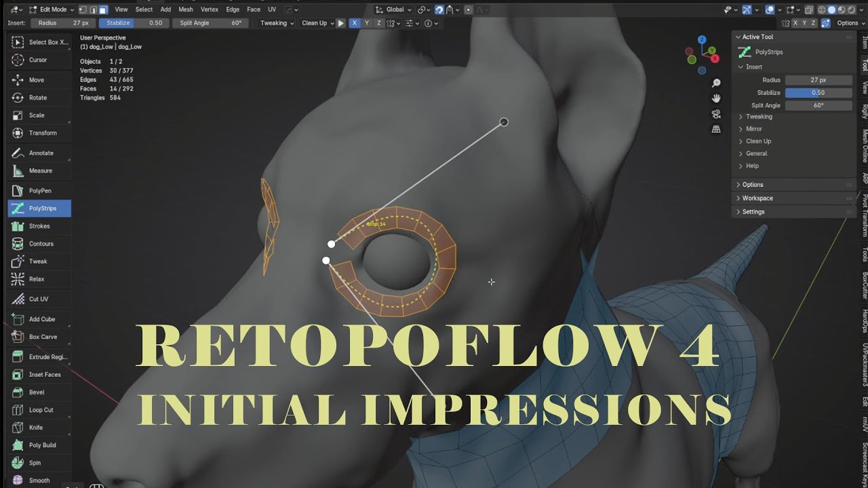This screenshot has height=488, width=868.
Task: Open the Options dropdown in the top-right
Action: tap(850, 23)
